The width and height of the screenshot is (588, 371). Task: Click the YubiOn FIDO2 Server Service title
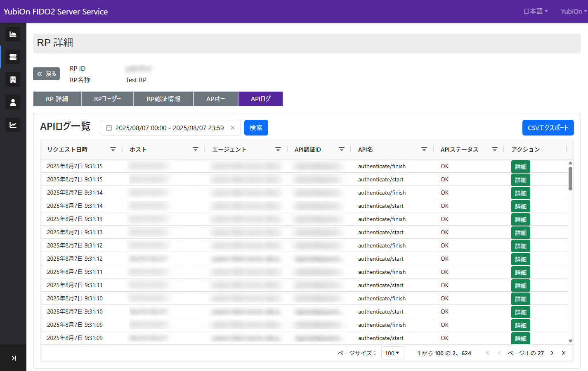[56, 12]
